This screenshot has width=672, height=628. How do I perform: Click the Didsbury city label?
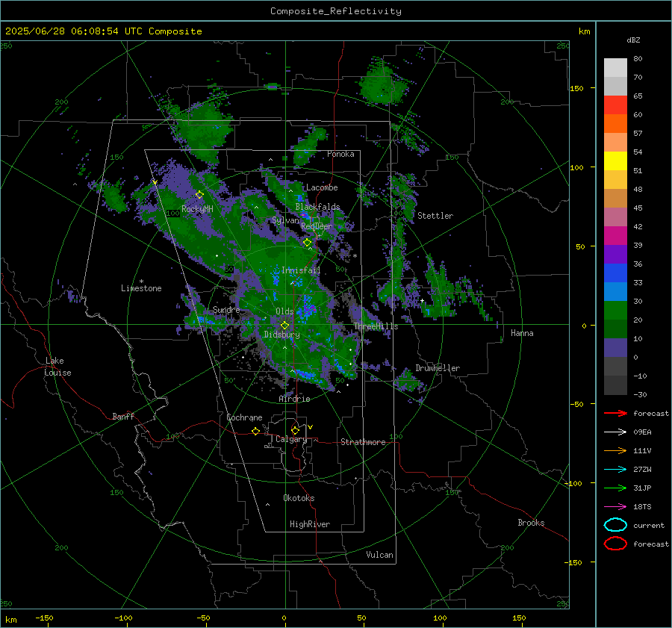[281, 335]
